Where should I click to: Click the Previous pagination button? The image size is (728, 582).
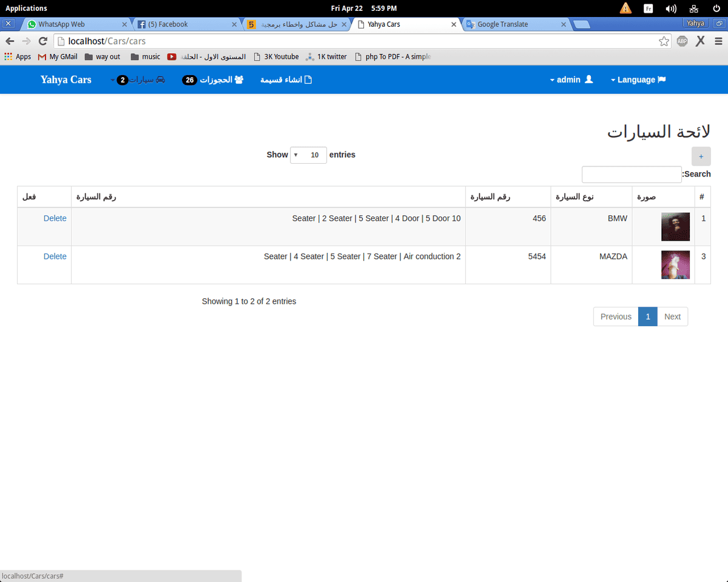tap(616, 316)
